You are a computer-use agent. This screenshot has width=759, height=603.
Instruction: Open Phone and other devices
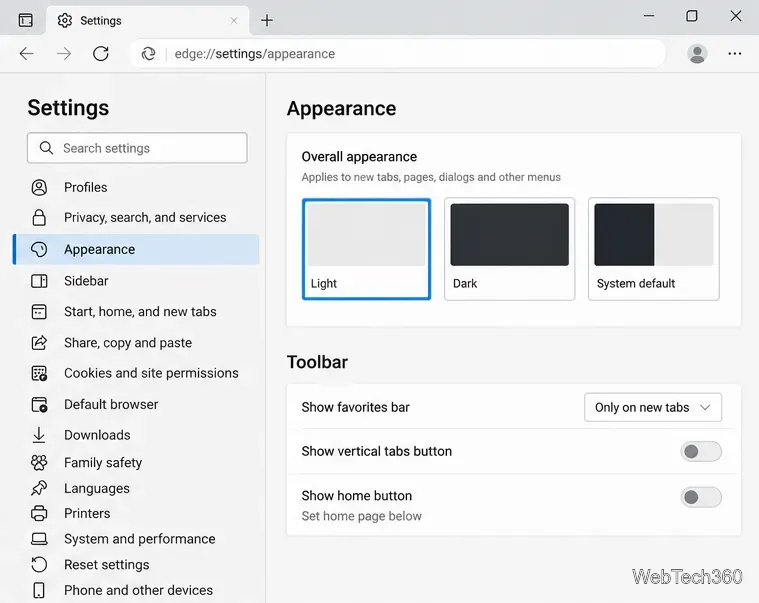(136, 590)
